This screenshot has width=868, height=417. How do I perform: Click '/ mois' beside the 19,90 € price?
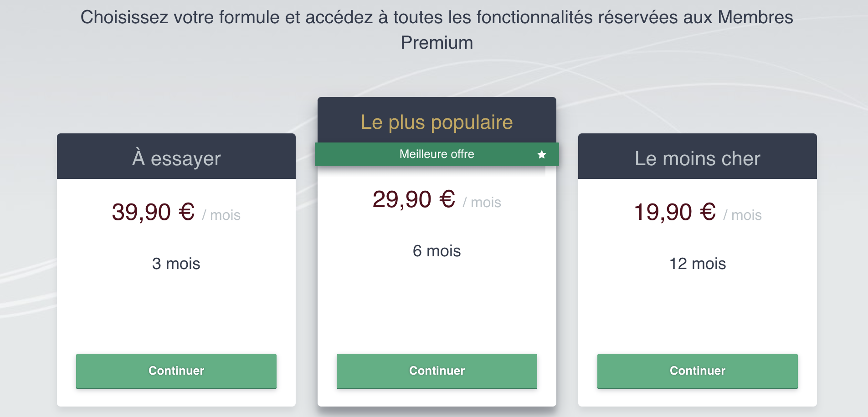click(x=742, y=215)
